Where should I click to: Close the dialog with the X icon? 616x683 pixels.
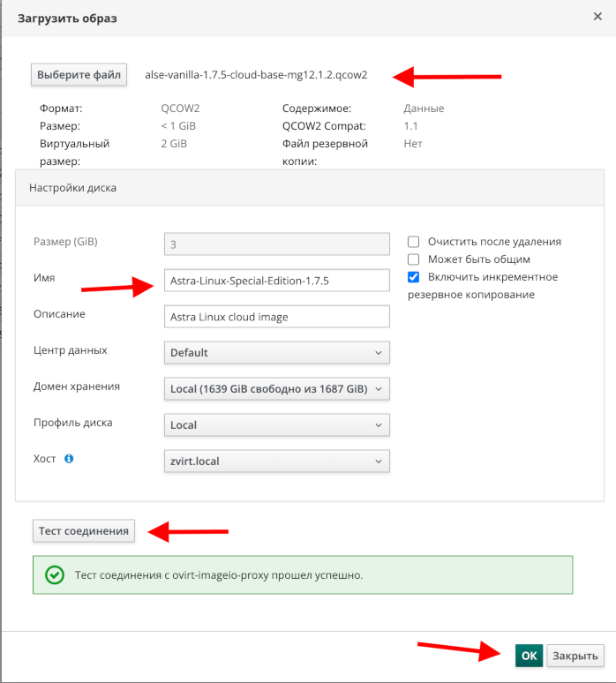[x=597, y=17]
